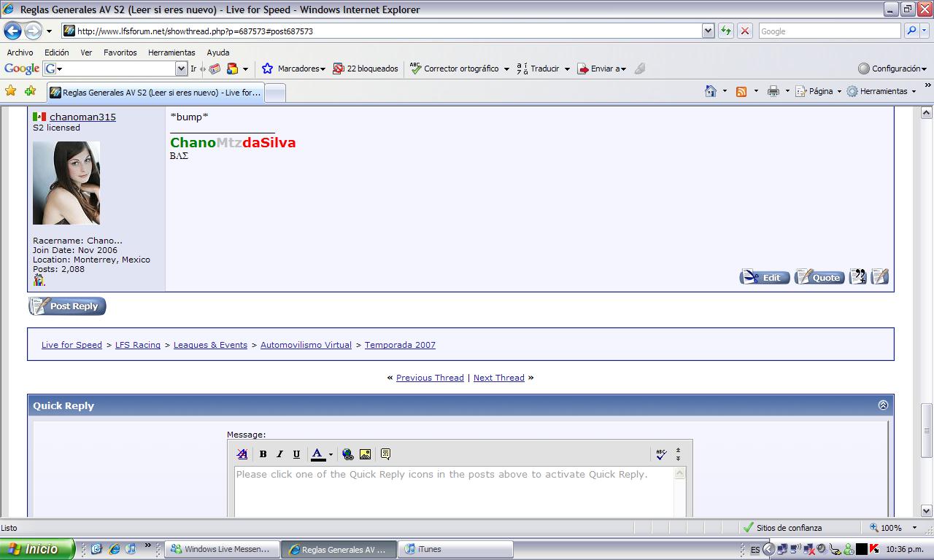
Task: Click the page vertical scrollbar thumb
Action: click(927, 431)
